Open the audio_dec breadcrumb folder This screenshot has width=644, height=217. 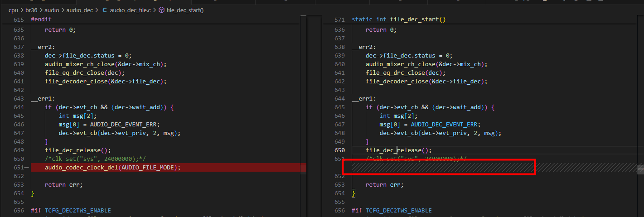(79, 10)
